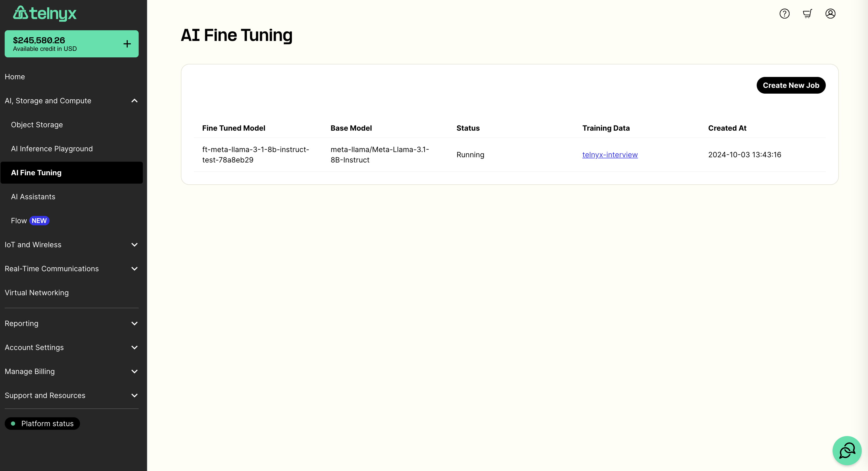Open Account Settings section
868x471 pixels.
pos(71,347)
